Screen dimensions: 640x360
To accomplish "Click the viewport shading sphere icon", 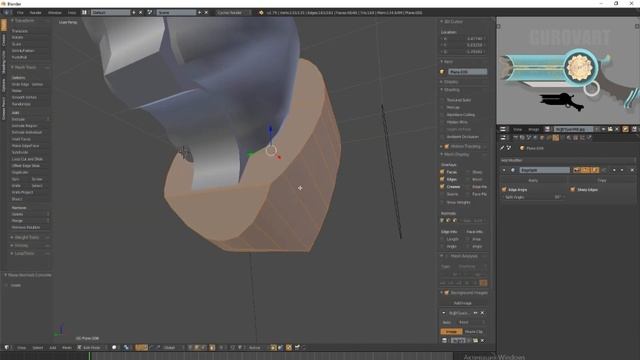I will (114, 348).
